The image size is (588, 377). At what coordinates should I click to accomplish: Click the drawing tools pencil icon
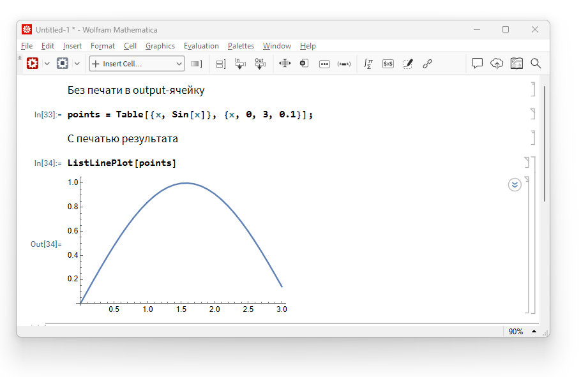tap(407, 63)
